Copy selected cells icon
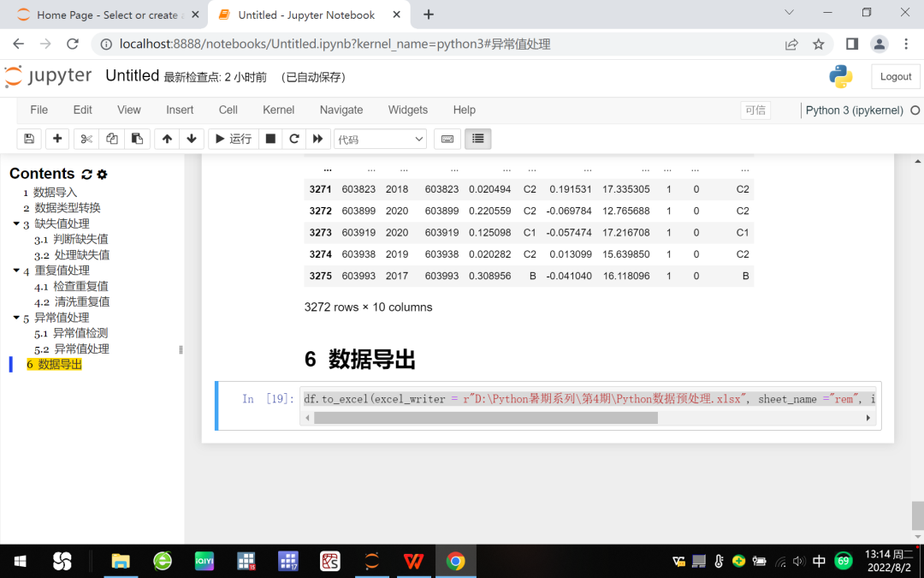Image resolution: width=924 pixels, height=578 pixels. [112, 139]
